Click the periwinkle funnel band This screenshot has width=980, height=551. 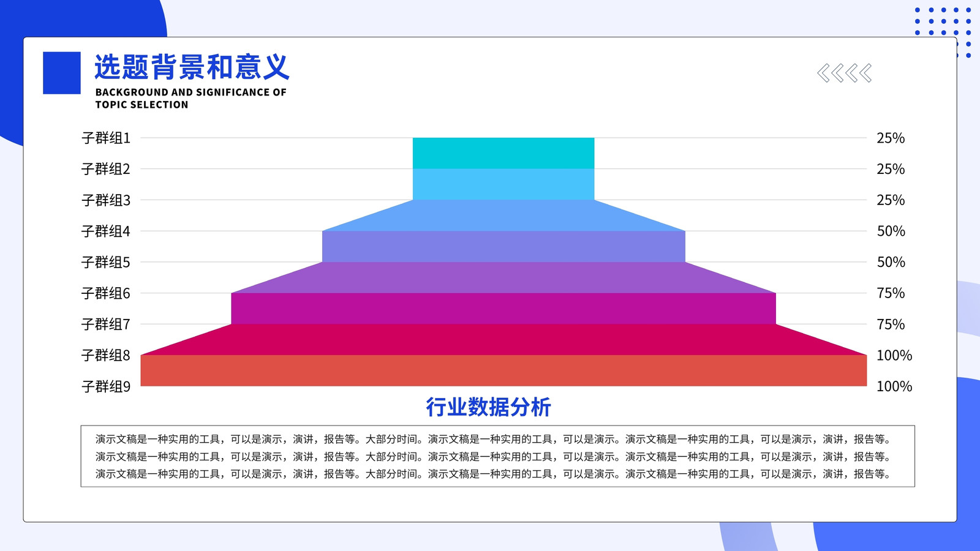click(503, 247)
